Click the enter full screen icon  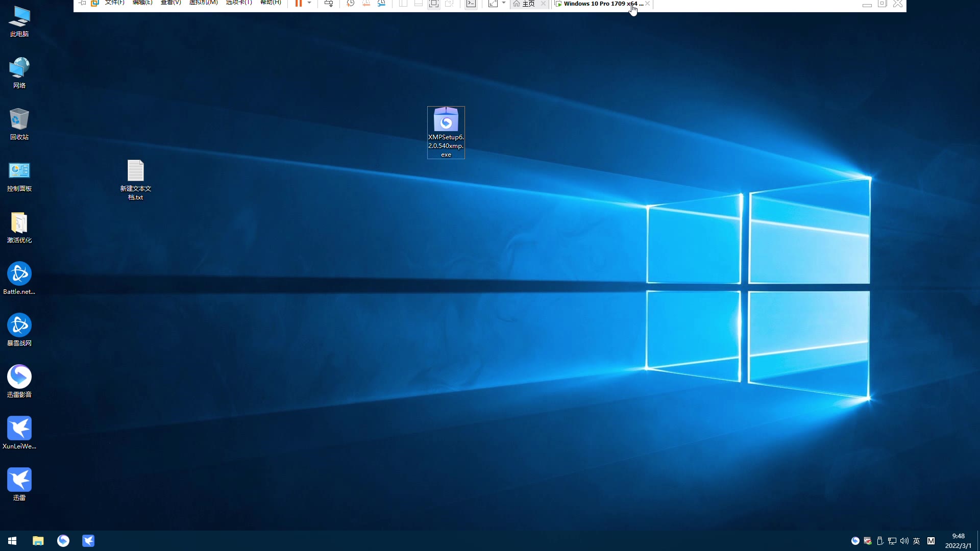[433, 4]
